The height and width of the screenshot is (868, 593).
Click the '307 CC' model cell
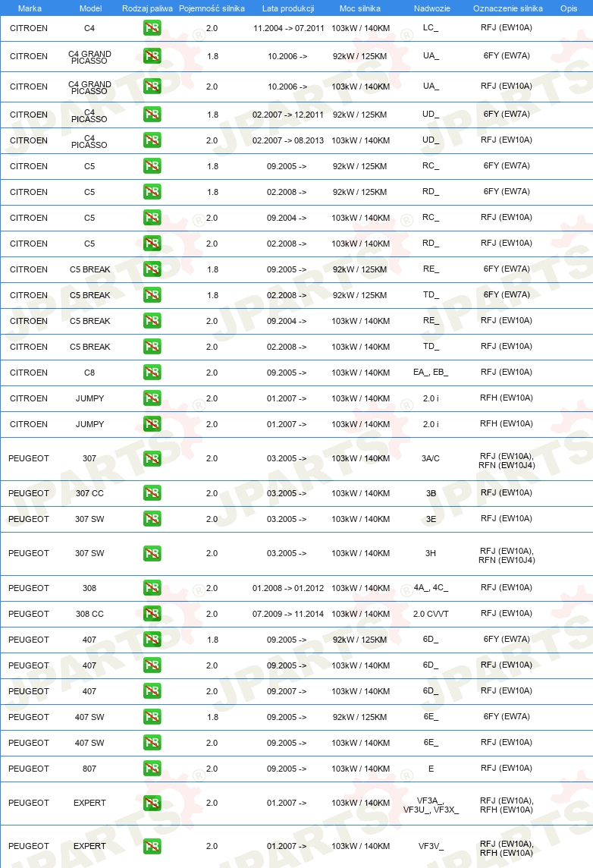click(89, 493)
